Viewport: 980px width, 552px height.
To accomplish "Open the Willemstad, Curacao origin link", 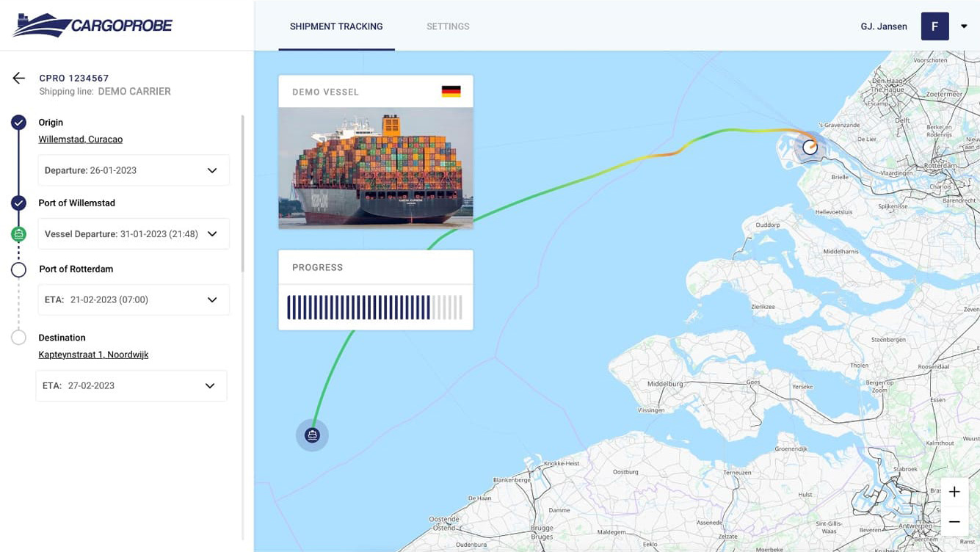I will (x=80, y=139).
